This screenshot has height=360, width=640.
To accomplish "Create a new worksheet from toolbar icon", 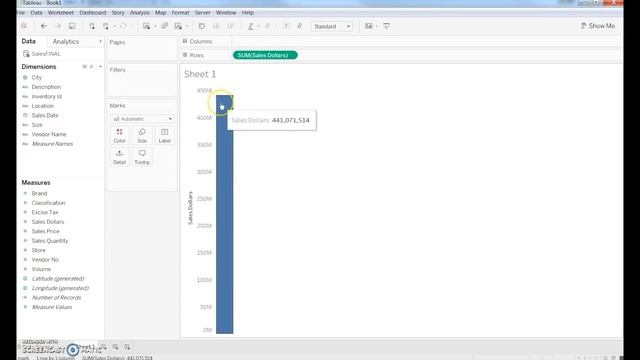I will (147, 26).
